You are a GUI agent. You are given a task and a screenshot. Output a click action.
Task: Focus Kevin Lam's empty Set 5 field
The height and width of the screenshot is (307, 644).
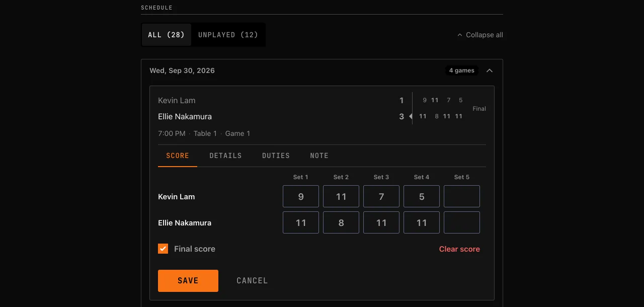(x=462, y=196)
